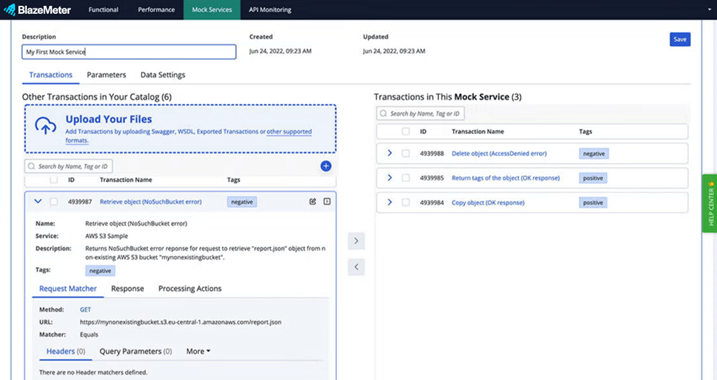Image resolution: width=717 pixels, height=380 pixels.
Task: Switch to the Transactions tab
Action: [51, 75]
